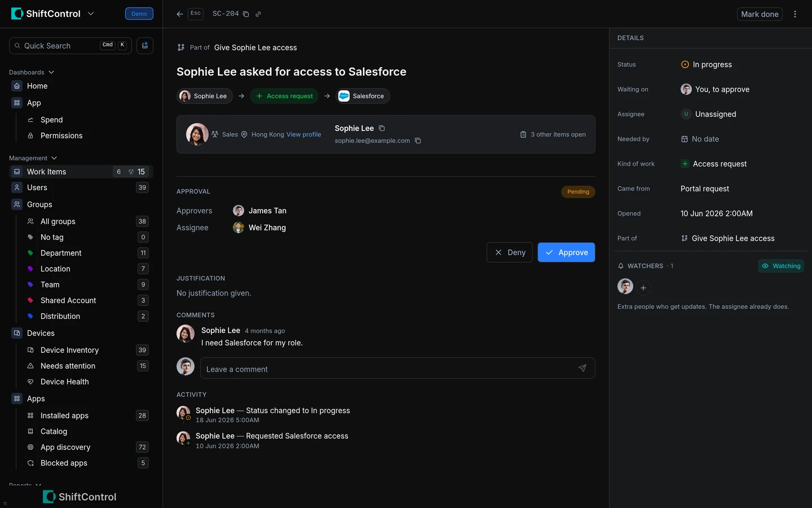Open the three-dot more options menu

click(795, 14)
